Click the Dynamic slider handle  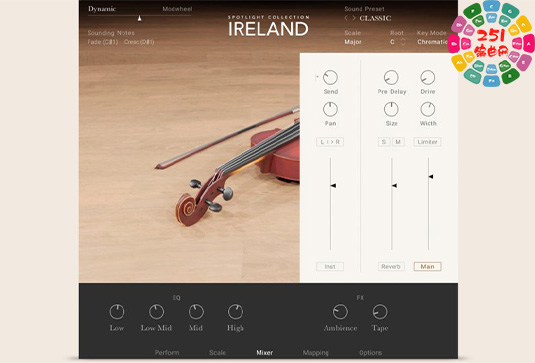[x=140, y=18]
